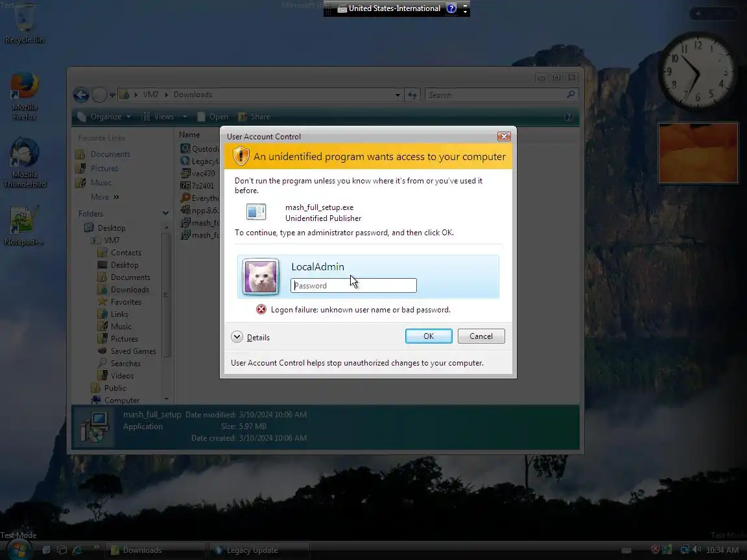Select Videos folder in the tree
The image size is (747, 560).
[116, 376]
